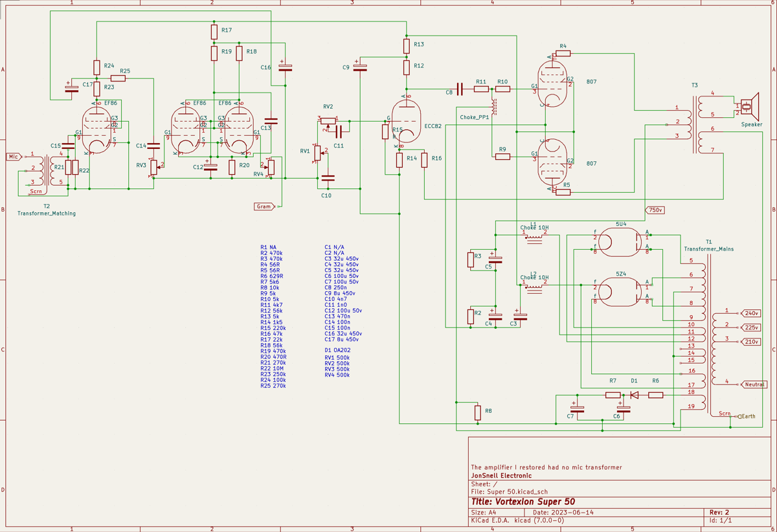Select resistor R25 symbol

click(x=118, y=78)
